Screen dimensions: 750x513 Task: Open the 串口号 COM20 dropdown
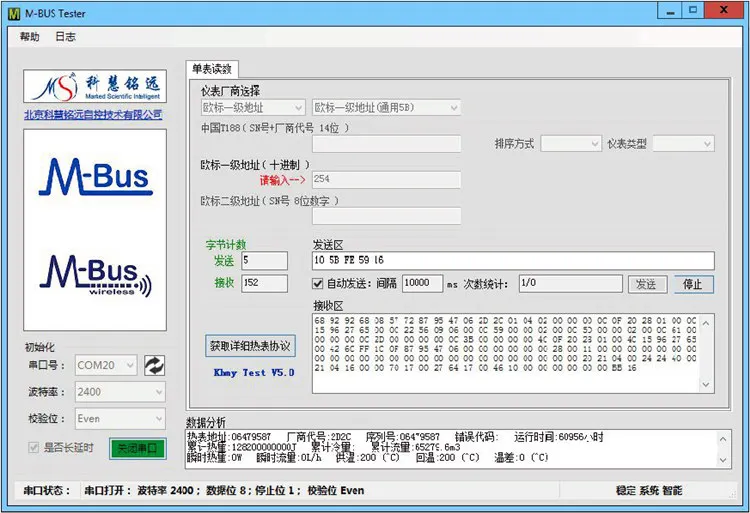(x=106, y=365)
